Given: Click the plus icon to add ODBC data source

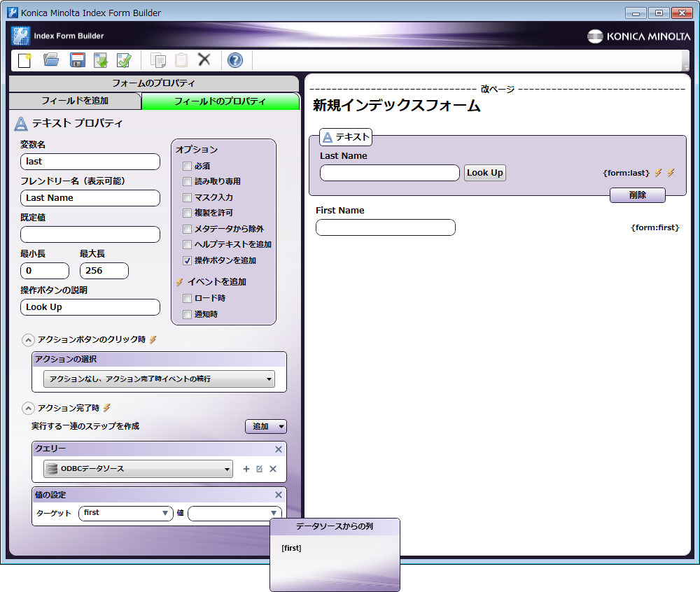Looking at the screenshot, I should click(246, 469).
